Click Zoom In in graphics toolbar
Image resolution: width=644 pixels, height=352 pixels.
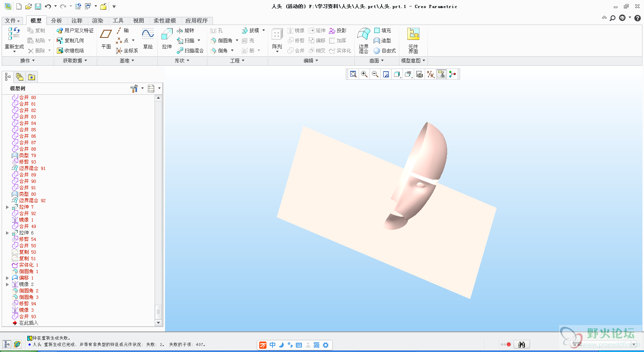pyautogui.click(x=364, y=74)
